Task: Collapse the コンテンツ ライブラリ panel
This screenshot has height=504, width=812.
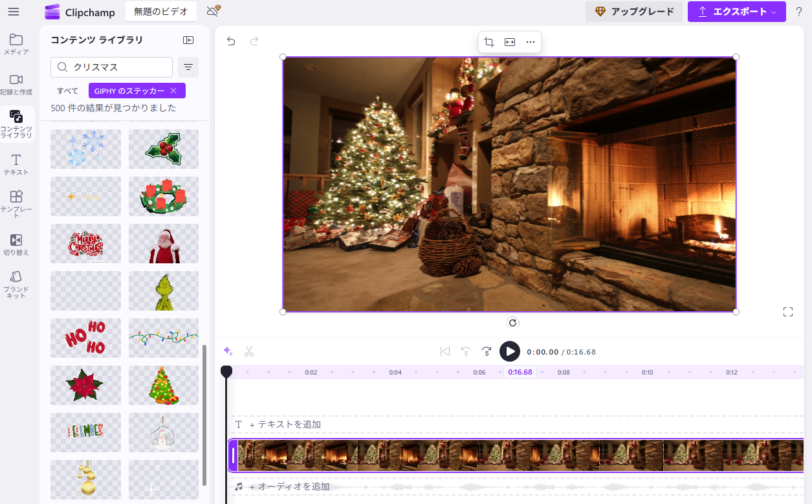Action: 188,39
